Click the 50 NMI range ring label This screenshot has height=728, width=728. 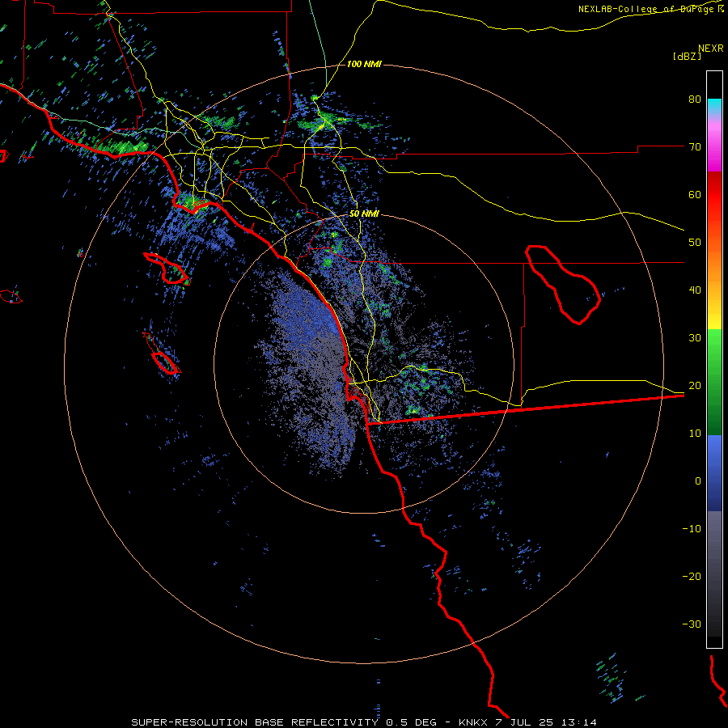coord(364,214)
